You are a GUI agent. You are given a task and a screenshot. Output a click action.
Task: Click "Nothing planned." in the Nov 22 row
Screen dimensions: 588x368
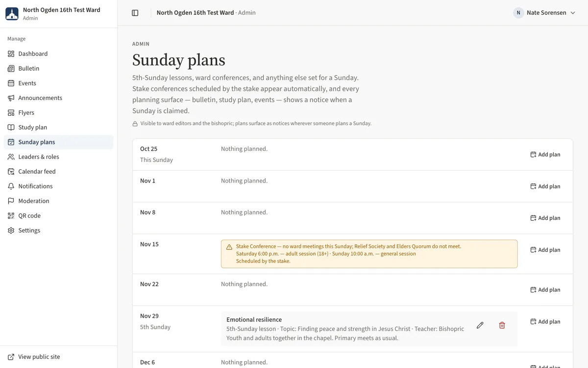click(x=244, y=284)
